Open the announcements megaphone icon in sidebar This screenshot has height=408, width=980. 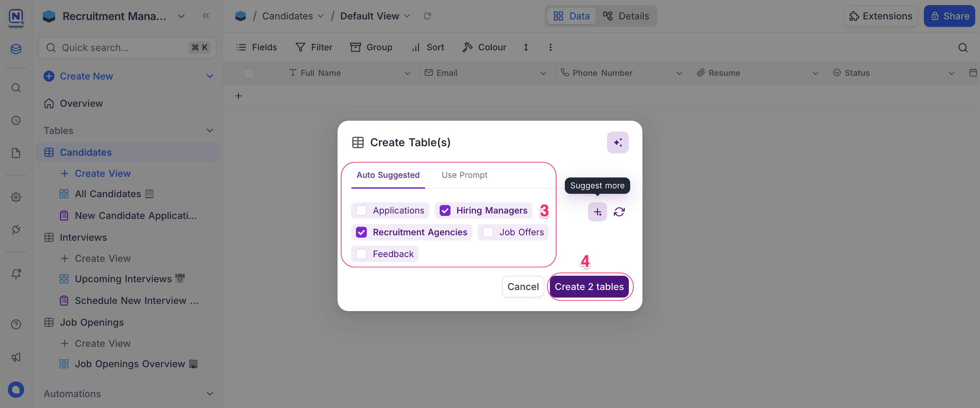point(16,357)
